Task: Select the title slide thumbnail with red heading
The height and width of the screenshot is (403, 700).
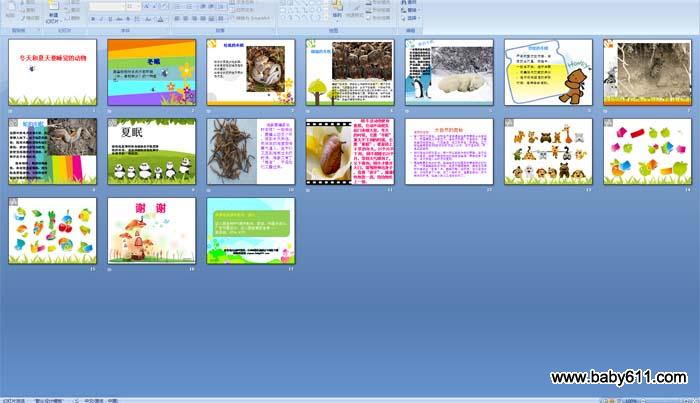Action: pos(53,72)
